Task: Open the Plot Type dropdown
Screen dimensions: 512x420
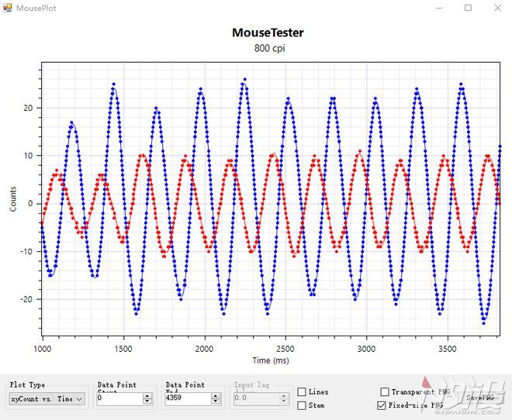Action: tap(47, 399)
